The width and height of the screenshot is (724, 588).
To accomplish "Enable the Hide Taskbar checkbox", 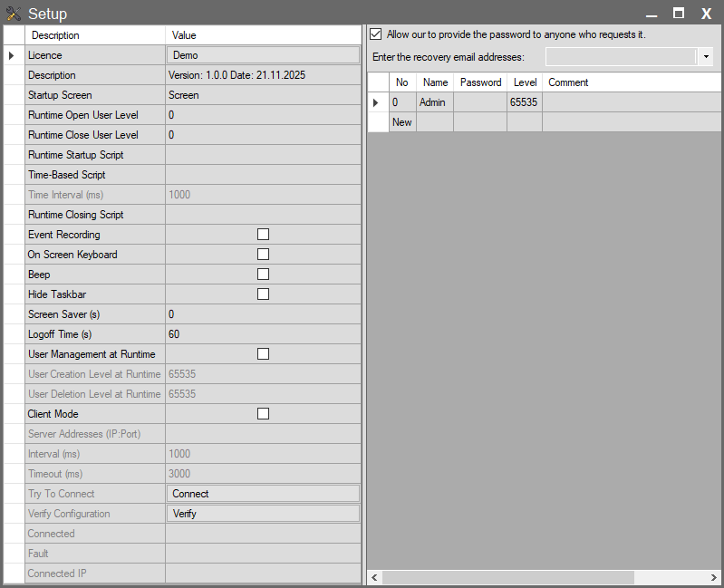I will click(263, 294).
